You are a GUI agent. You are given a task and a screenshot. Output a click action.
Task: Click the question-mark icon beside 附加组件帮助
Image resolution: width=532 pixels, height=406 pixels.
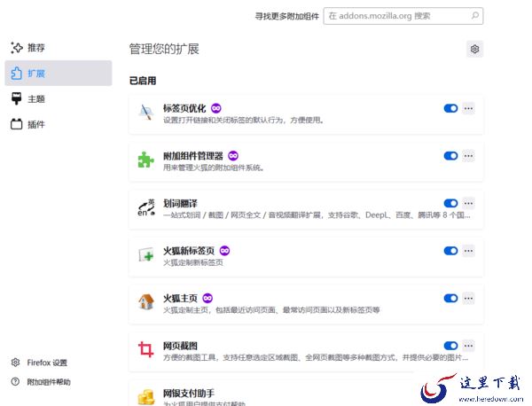[15, 381]
